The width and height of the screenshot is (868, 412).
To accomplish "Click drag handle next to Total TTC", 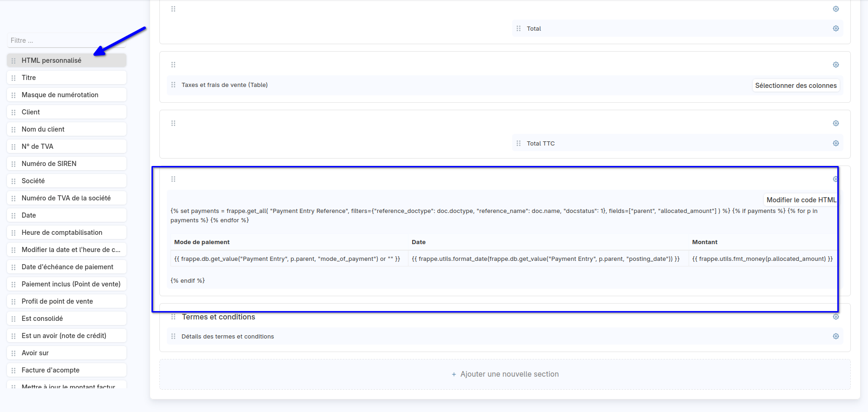I will [x=519, y=143].
